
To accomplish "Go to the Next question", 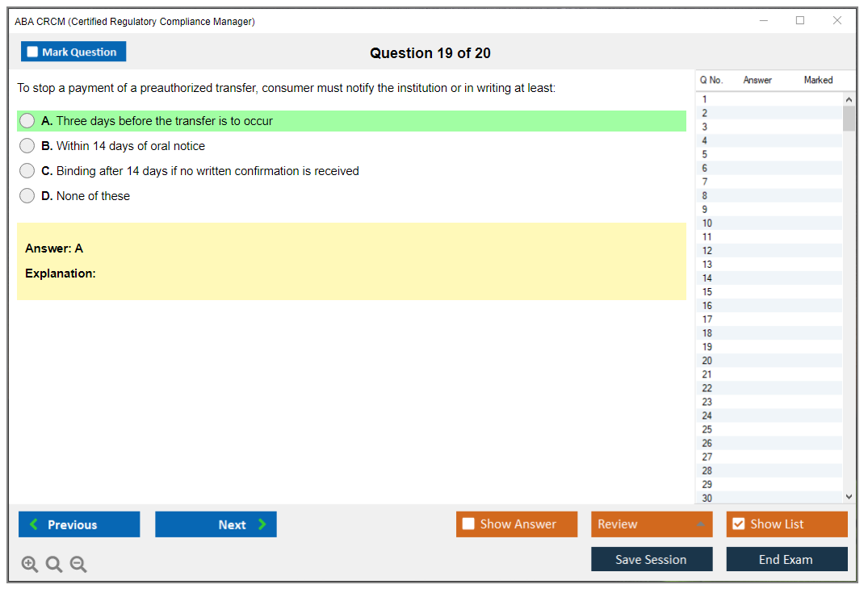I will click(216, 524).
